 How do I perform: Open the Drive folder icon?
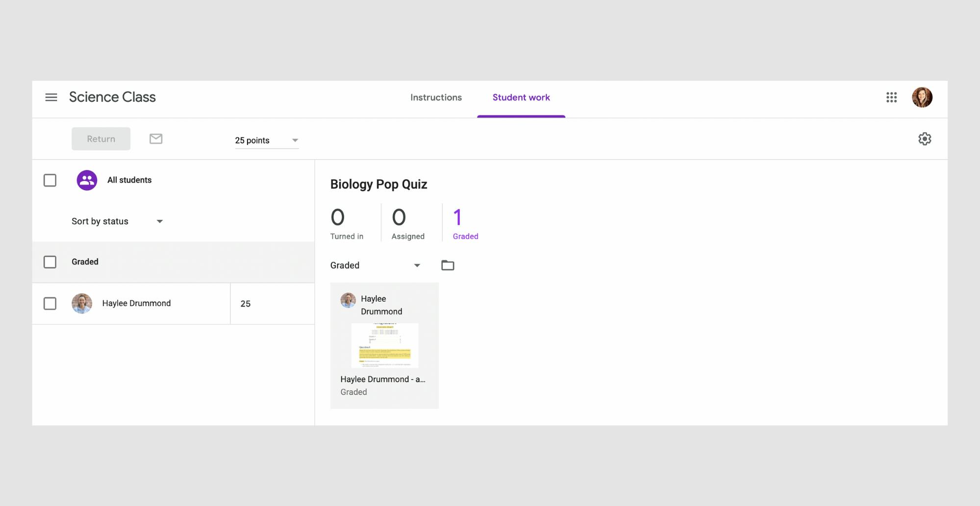448,265
